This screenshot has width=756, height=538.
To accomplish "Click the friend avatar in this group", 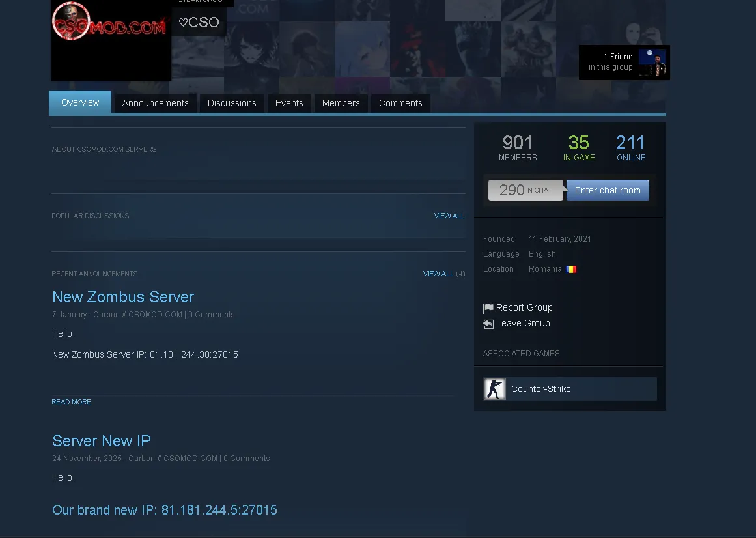I will (652, 63).
